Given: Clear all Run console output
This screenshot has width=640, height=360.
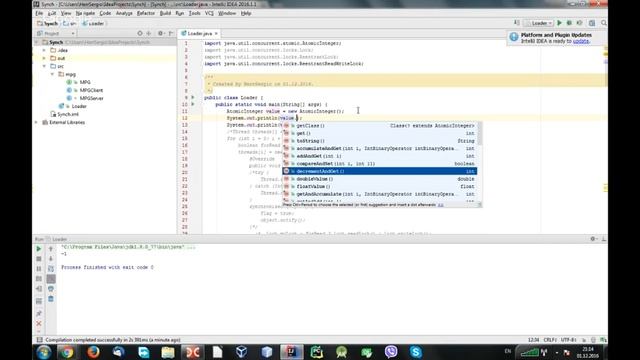Looking at the screenshot, I should pos(51,299).
